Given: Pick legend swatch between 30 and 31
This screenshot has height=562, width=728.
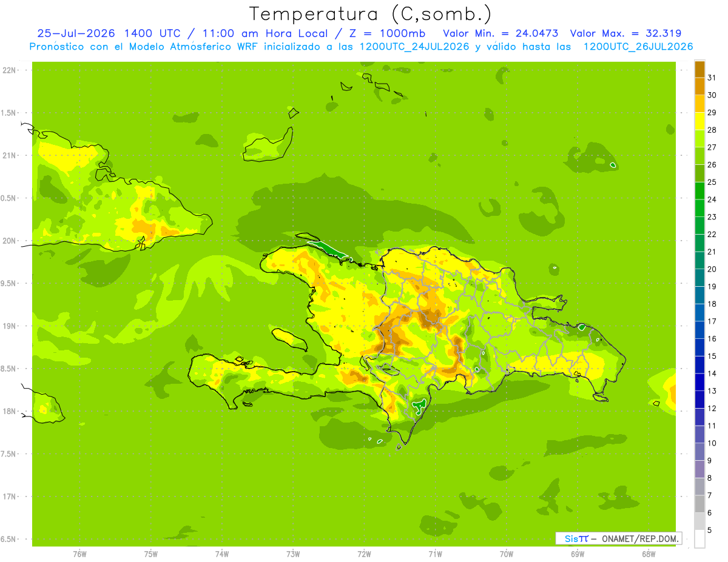Looking at the screenshot, I should [699, 87].
